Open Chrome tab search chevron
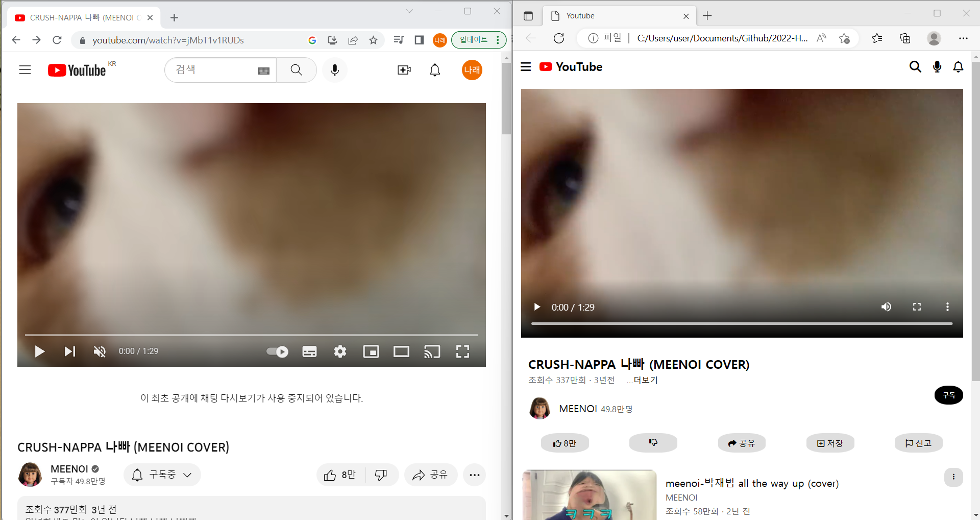The height and width of the screenshot is (520, 980). (409, 11)
